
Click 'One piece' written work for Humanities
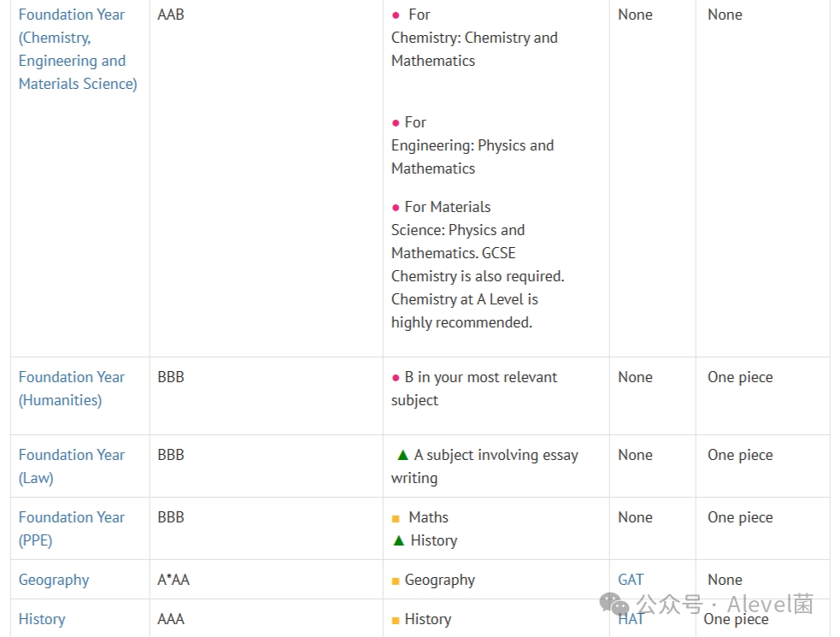740,377
